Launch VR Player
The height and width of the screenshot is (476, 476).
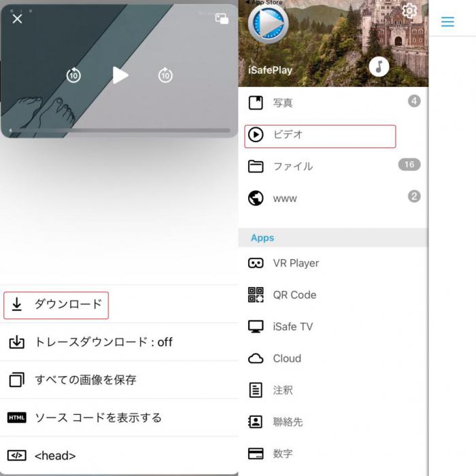tap(333, 263)
